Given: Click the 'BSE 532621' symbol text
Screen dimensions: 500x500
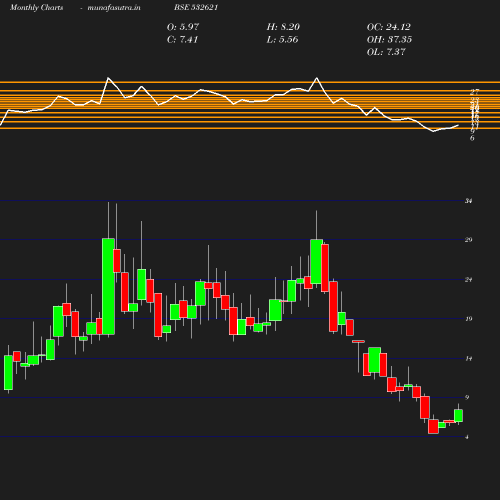Looking at the screenshot, I should pos(196,7).
